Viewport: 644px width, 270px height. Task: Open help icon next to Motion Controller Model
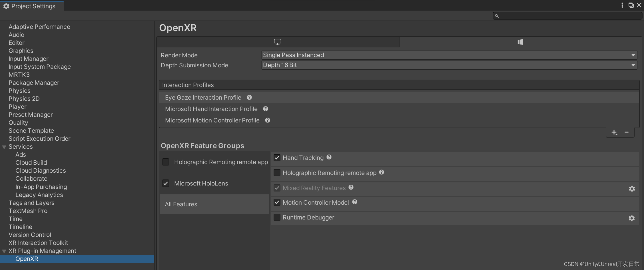355,202
